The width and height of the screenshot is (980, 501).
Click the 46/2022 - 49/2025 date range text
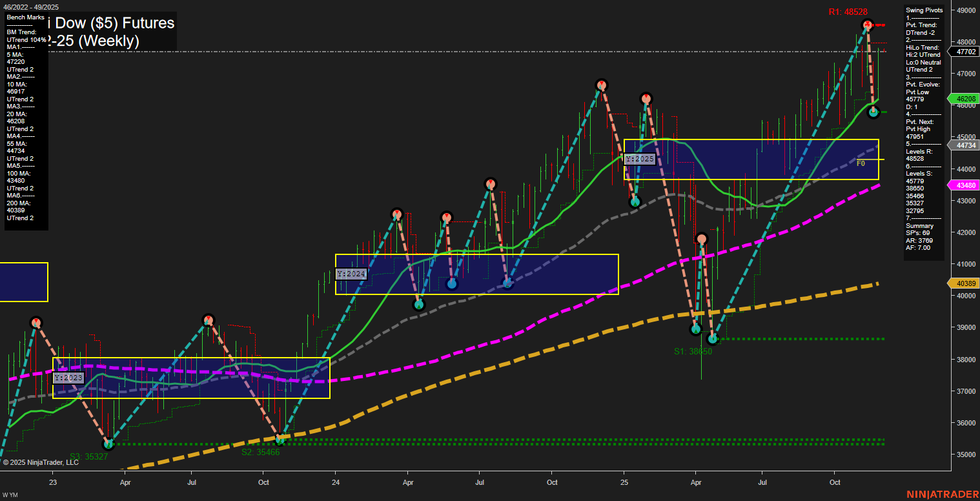tap(30, 6)
